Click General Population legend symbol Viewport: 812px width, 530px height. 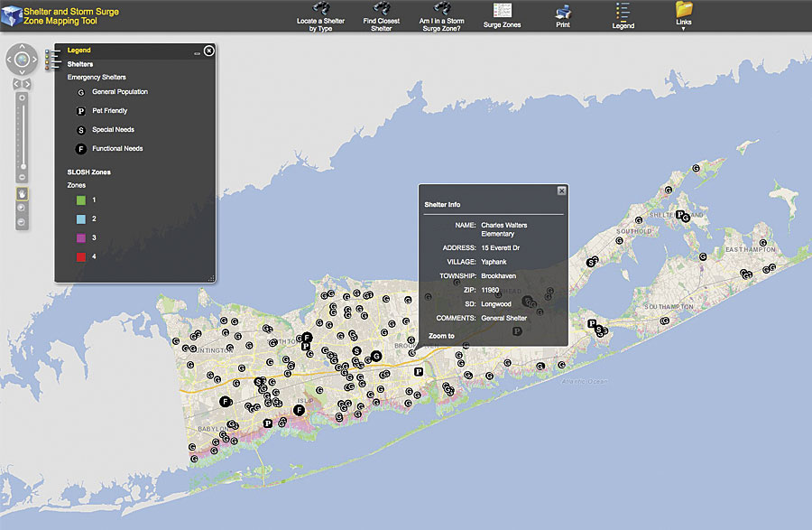coord(81,93)
